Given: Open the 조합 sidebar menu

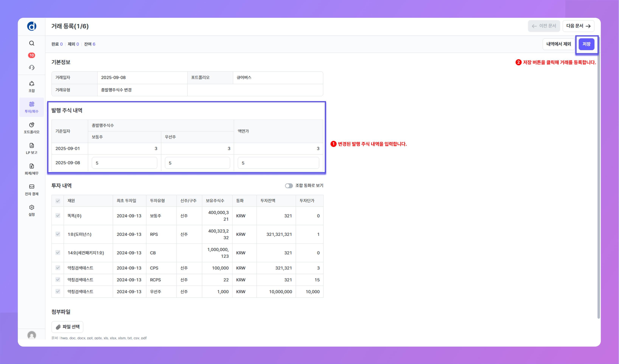Looking at the screenshot, I should pos(32,87).
